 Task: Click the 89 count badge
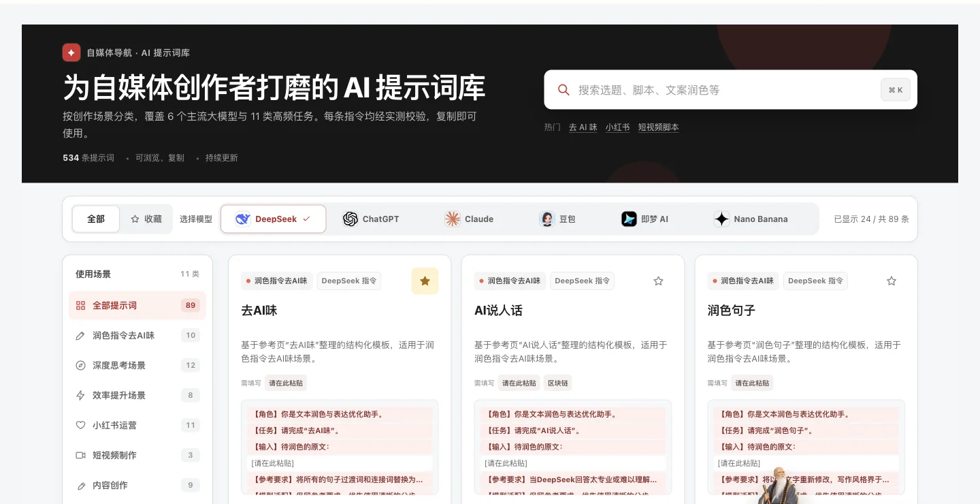click(x=191, y=306)
